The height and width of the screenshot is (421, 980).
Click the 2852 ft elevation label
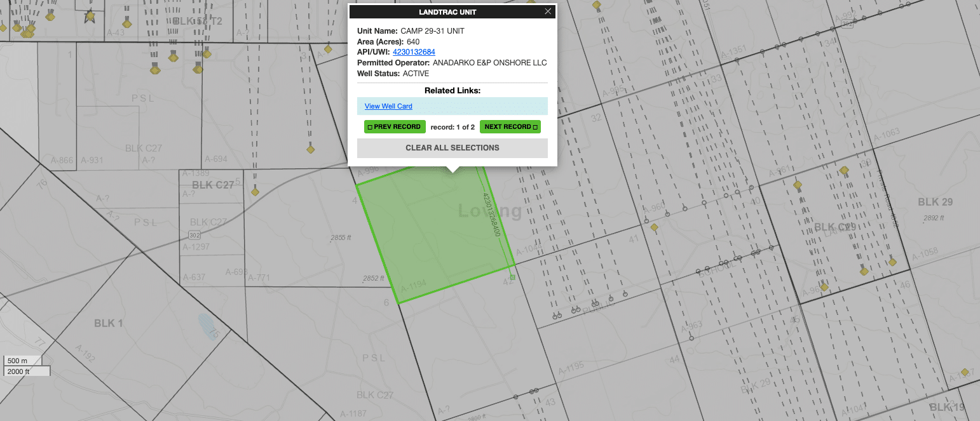click(x=374, y=278)
